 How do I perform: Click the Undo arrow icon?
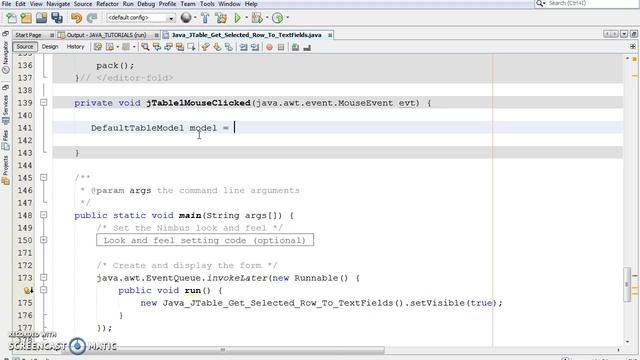point(76,18)
